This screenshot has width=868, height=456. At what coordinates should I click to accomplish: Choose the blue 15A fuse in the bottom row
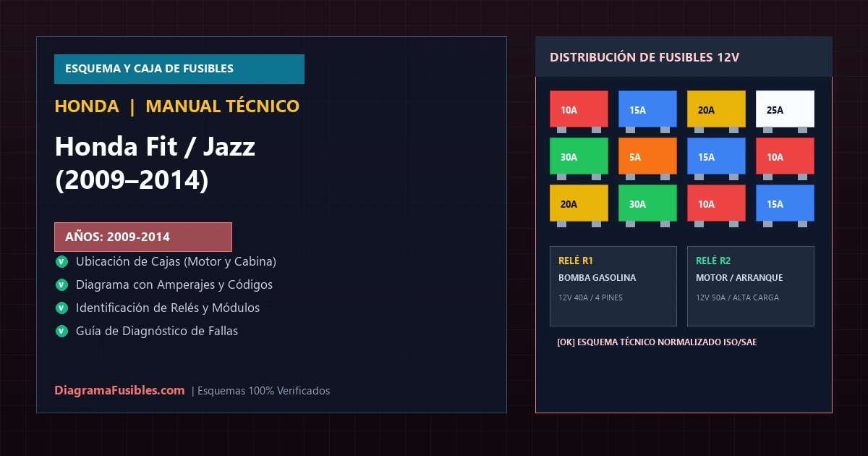[x=785, y=203]
